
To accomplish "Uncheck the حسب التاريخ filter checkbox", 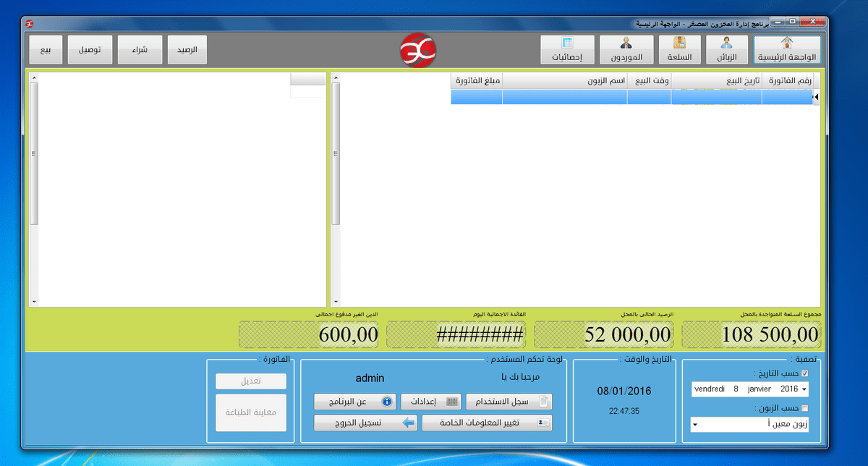I will 803,373.
